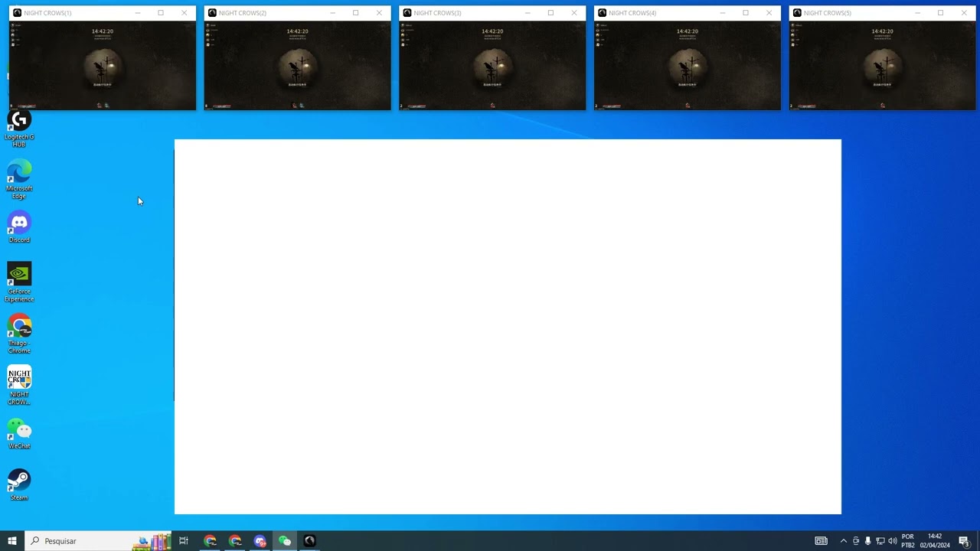The height and width of the screenshot is (551, 980).
Task: Click the Night Crows taskbar icon
Action: click(x=309, y=541)
